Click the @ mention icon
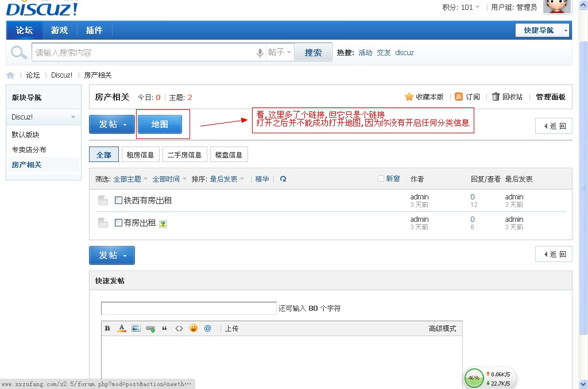Screen dimensions: 588x389 coord(207,328)
